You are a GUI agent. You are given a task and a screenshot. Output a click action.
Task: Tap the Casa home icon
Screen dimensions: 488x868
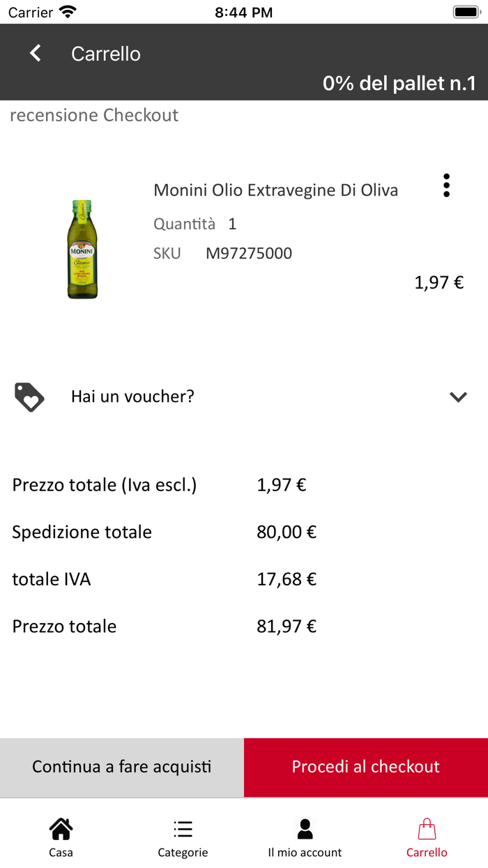(x=61, y=829)
